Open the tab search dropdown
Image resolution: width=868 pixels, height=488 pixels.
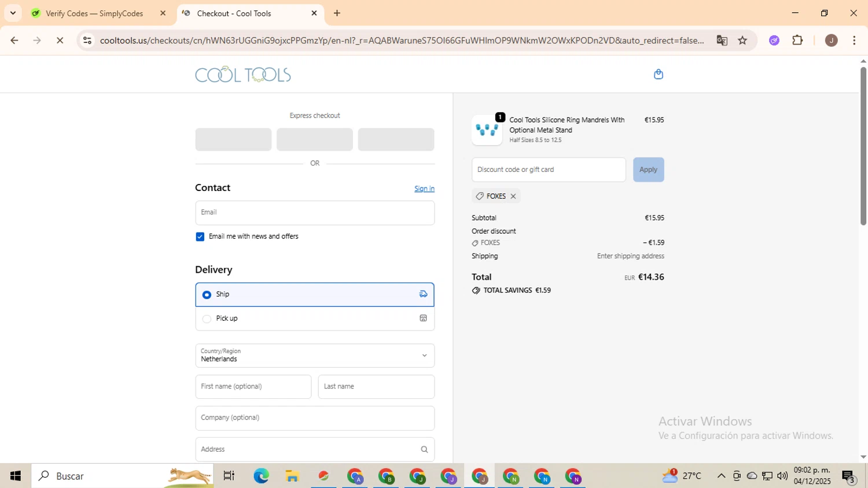pyautogui.click(x=13, y=13)
